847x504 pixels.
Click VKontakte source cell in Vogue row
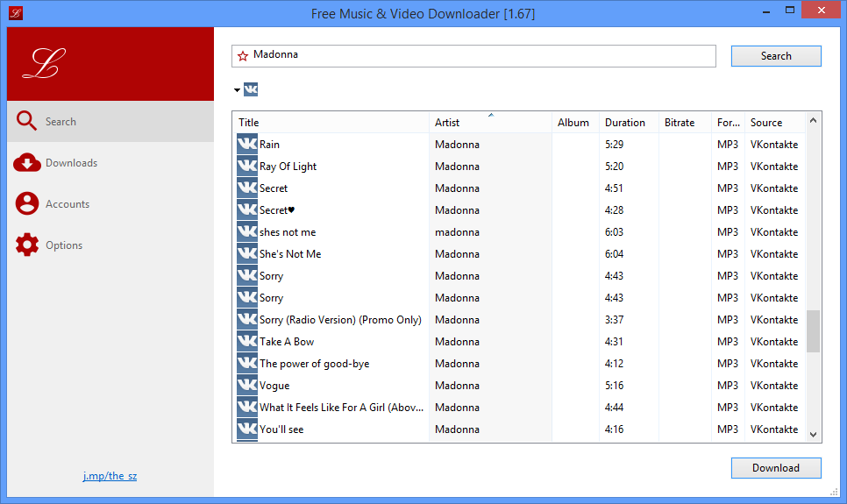coord(774,386)
